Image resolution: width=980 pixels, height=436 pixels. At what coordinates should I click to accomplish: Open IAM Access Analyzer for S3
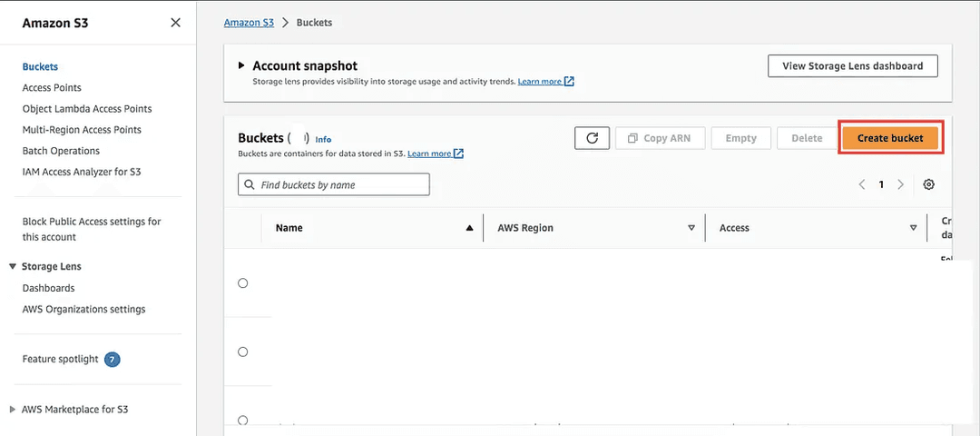click(x=82, y=172)
